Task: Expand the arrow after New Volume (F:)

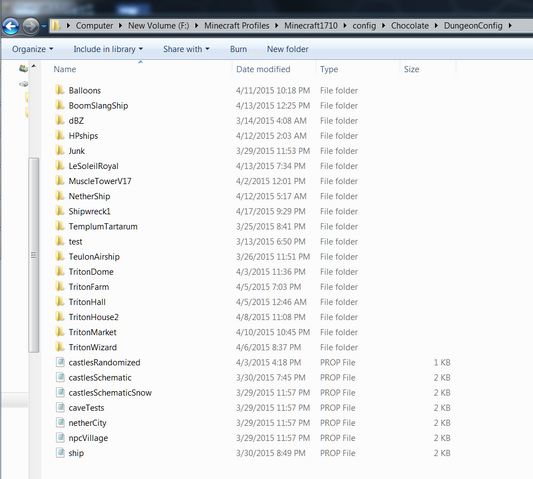Action: [196, 25]
